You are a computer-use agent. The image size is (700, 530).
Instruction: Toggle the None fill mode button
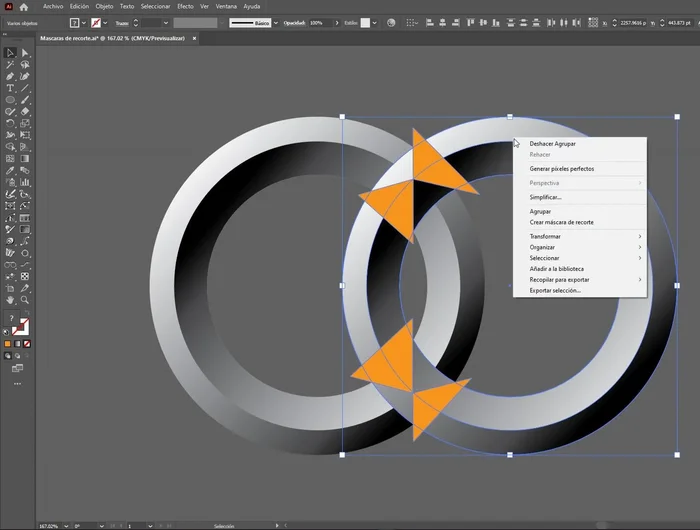pyautogui.click(x=26, y=343)
